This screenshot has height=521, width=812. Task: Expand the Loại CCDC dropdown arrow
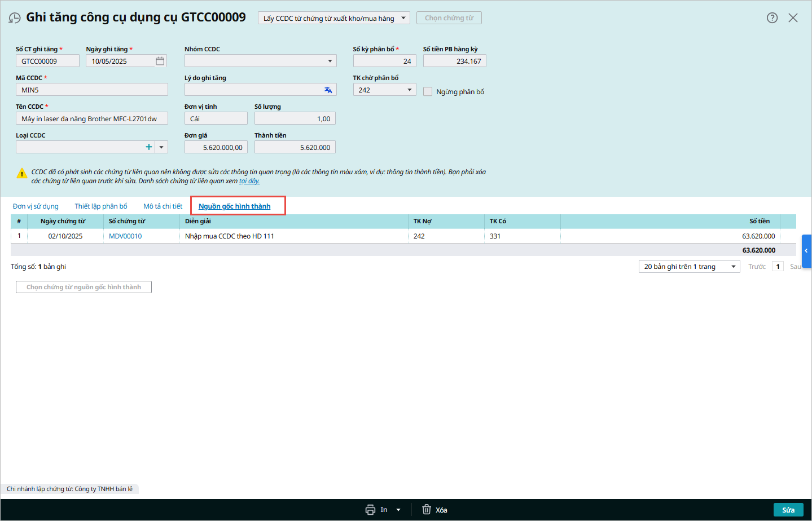161,147
